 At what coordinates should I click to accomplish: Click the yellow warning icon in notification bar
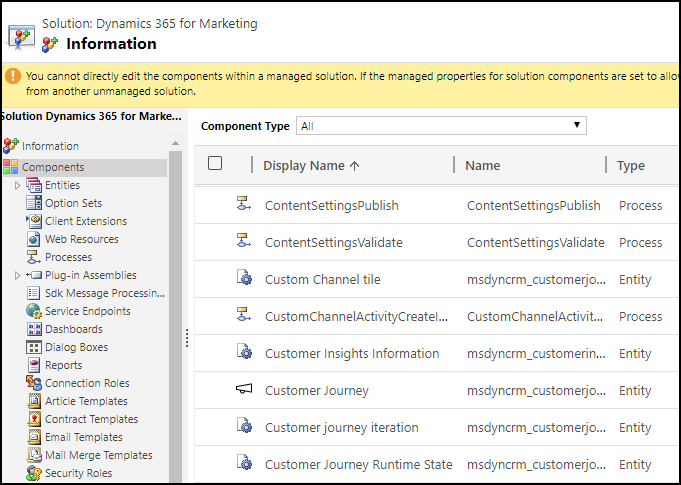coord(13,76)
